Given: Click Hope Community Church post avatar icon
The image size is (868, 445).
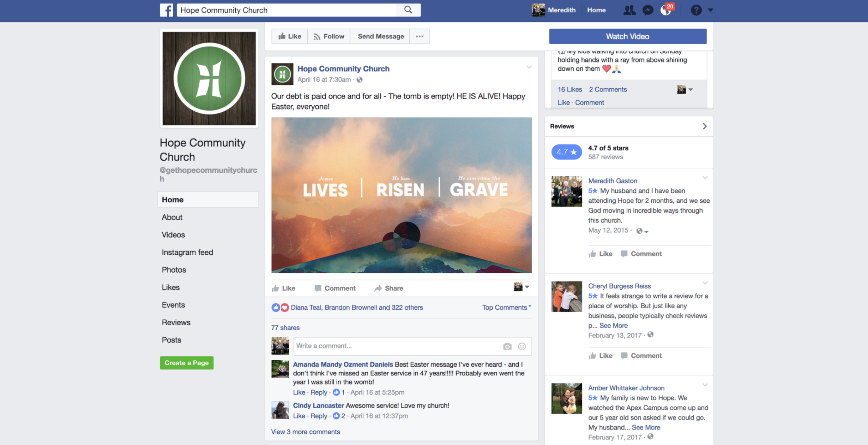Looking at the screenshot, I should click(282, 74).
